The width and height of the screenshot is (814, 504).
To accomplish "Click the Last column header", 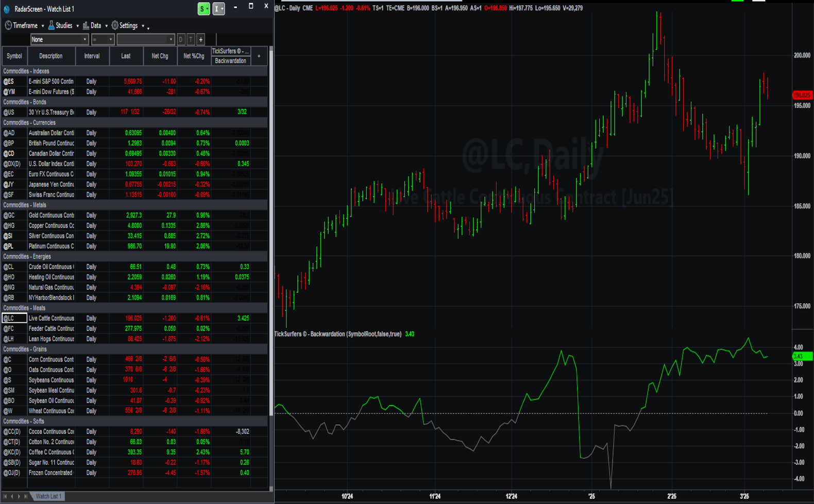I will [x=126, y=56].
